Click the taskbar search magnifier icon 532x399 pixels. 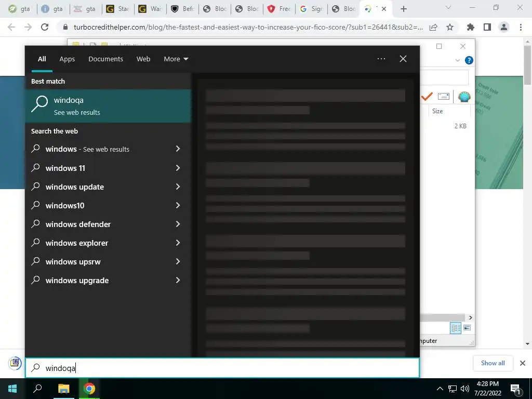[37, 389]
